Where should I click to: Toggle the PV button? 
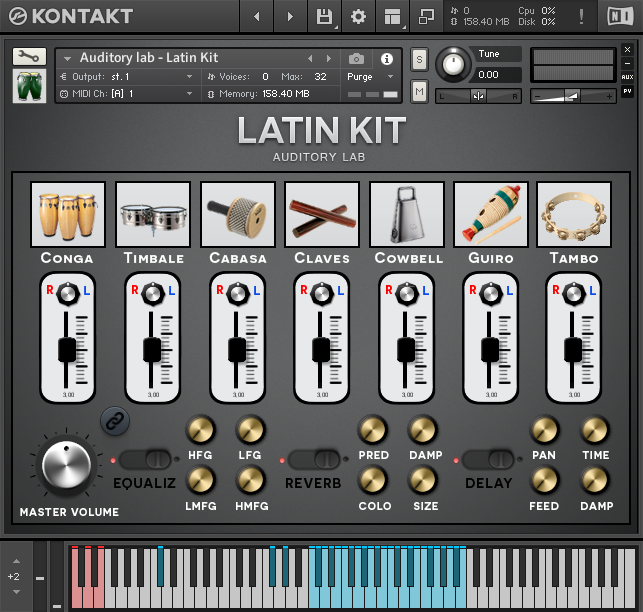coord(627,91)
